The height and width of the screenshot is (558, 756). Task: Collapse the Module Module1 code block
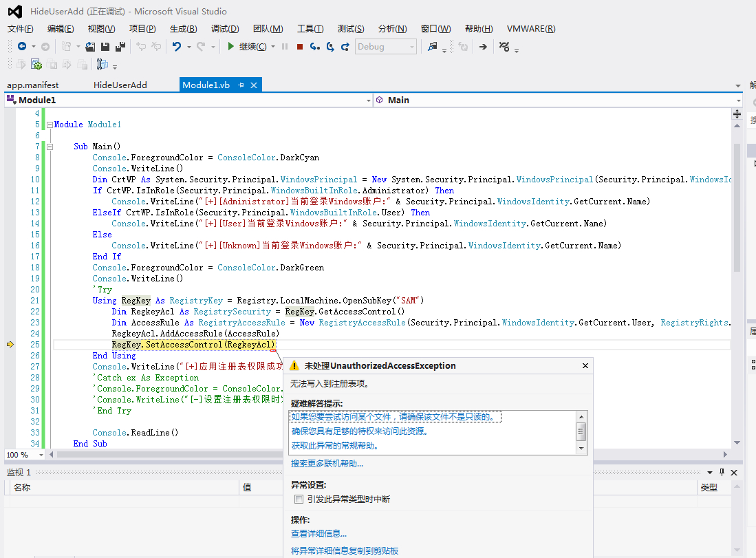coord(50,125)
